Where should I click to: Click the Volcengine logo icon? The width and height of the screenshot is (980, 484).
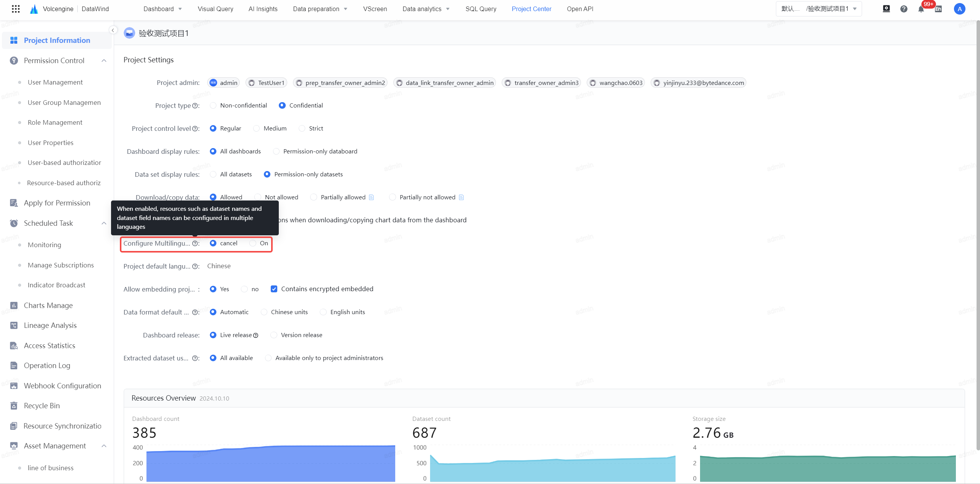point(34,9)
